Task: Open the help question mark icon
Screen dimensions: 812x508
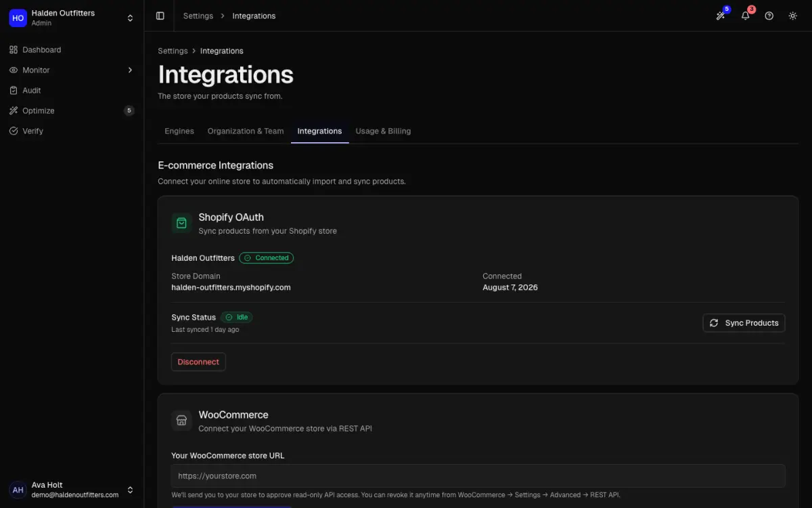Action: (769, 16)
